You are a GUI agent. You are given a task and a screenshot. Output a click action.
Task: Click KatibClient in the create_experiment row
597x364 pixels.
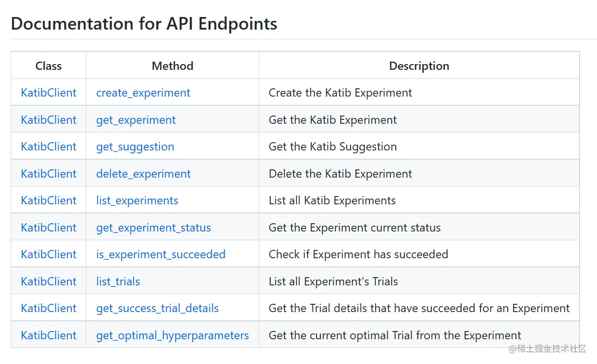49,93
